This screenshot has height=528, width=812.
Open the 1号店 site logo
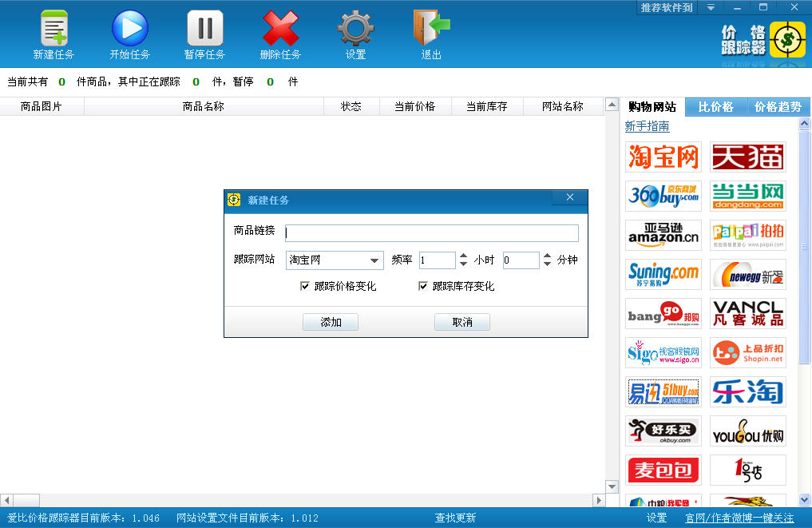pos(748,470)
